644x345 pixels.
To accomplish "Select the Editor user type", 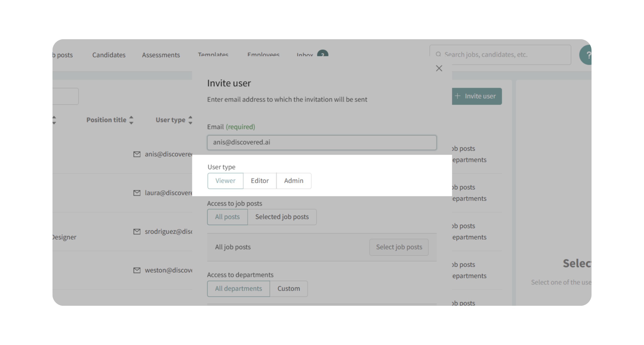I will point(260,181).
